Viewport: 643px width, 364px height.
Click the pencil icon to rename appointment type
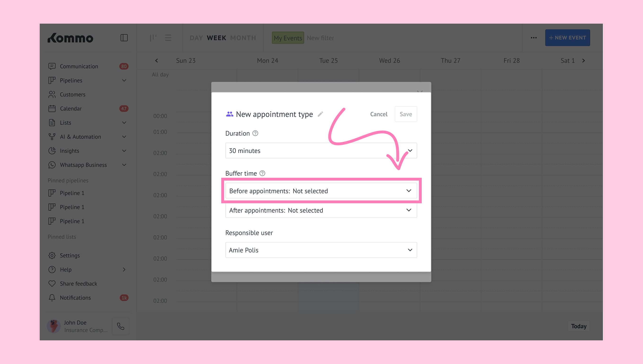tap(320, 114)
